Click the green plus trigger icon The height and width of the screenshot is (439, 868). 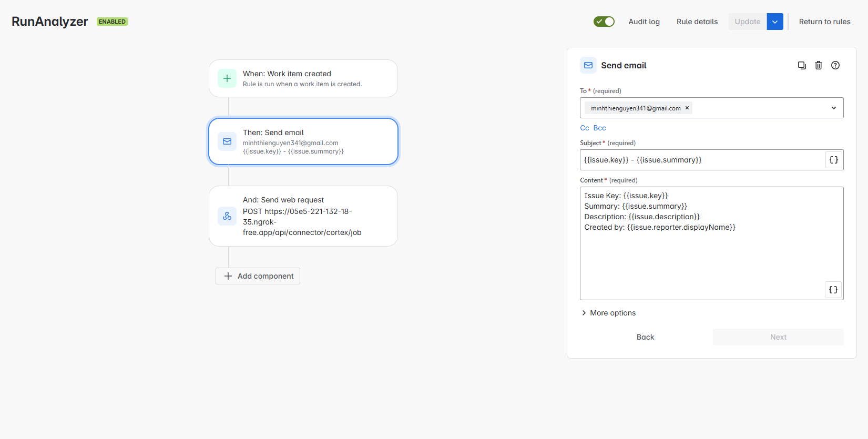point(227,78)
